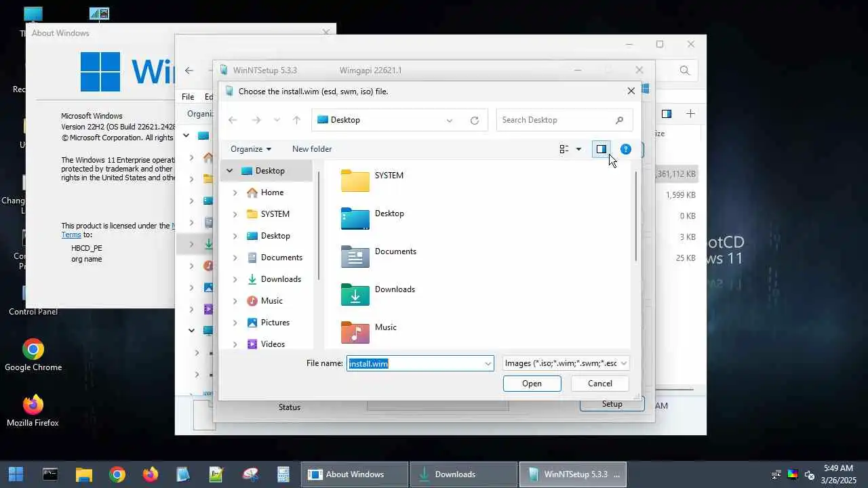Open the Control Panel desktop shortcut
The height and width of the screenshot is (488, 868).
pyautogui.click(x=33, y=302)
